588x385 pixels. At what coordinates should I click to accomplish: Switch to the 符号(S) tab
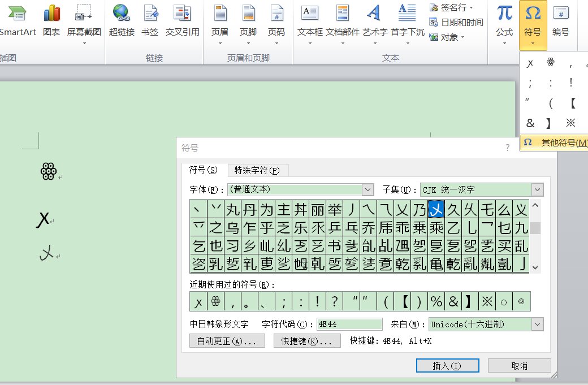tap(203, 170)
